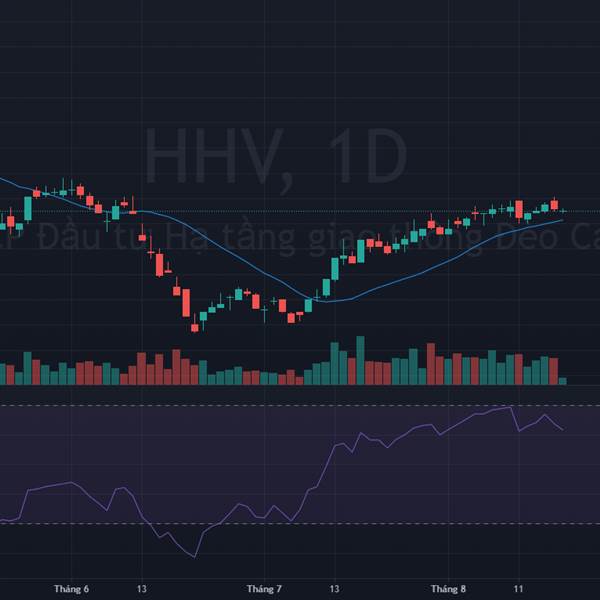The image size is (600, 600).
Task: Select the tiny last green volume bar
Action: click(562, 381)
